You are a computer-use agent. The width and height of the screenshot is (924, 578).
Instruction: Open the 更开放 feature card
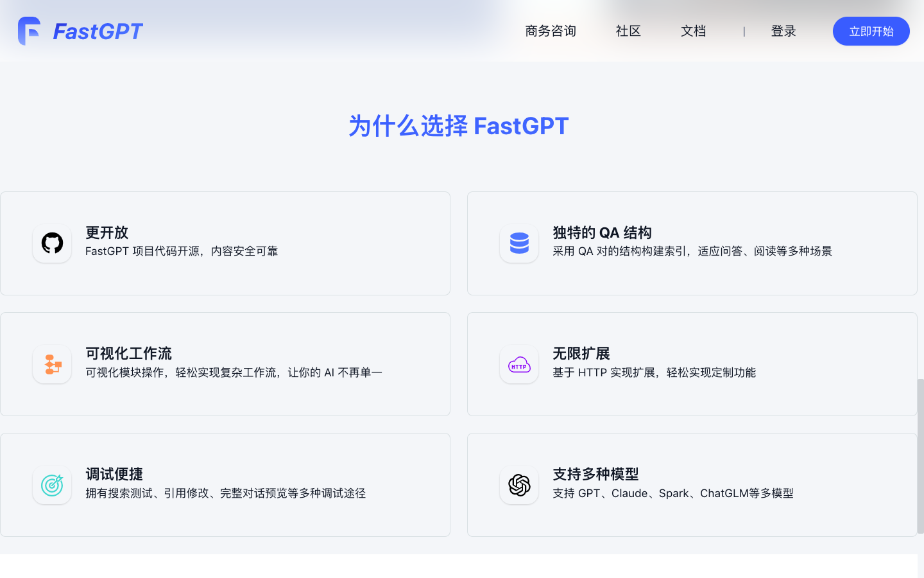(x=225, y=243)
